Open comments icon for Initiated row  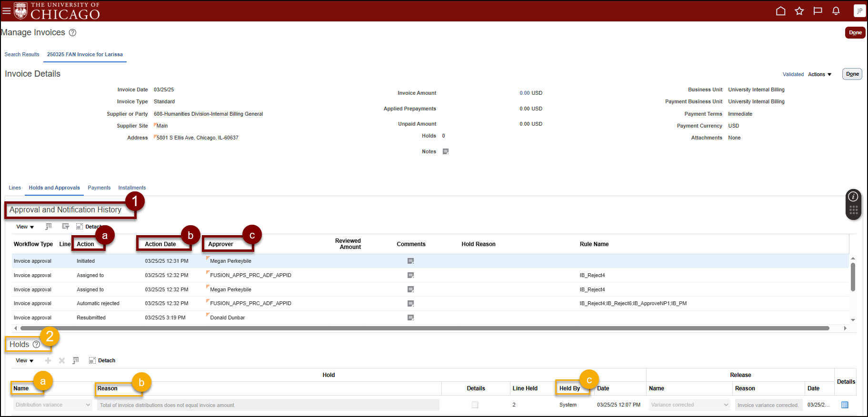tap(410, 261)
